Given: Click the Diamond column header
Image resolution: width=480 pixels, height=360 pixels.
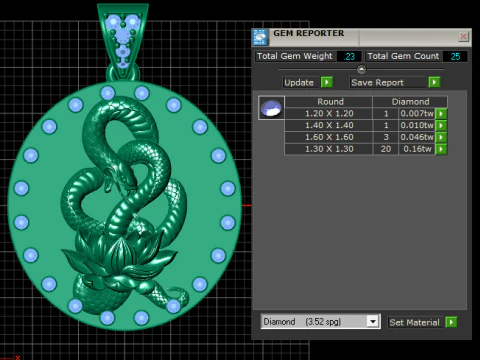Looking at the screenshot, I should pyautogui.click(x=410, y=102).
